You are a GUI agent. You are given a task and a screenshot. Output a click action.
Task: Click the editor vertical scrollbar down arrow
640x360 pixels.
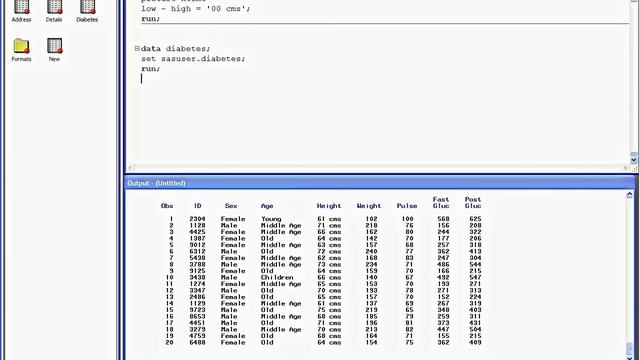[x=633, y=160]
